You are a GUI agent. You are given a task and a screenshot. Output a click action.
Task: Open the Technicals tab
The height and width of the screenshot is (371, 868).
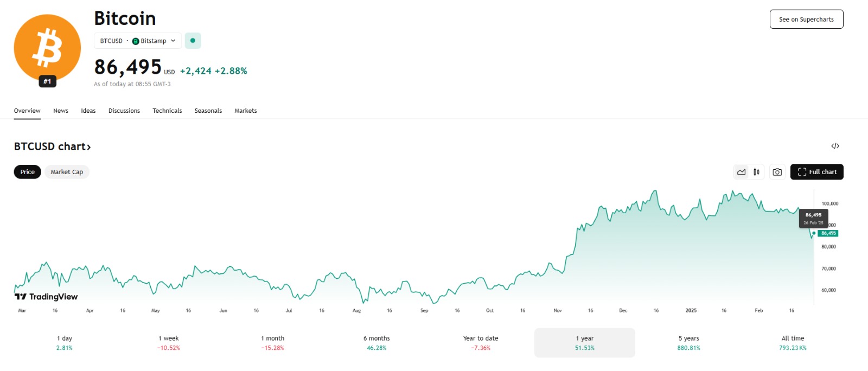point(167,111)
